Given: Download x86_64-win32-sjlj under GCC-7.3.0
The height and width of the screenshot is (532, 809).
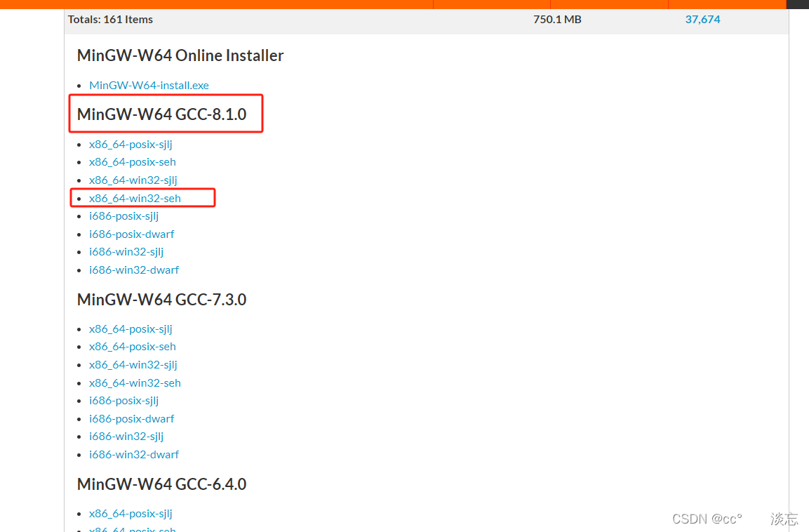Looking at the screenshot, I should (x=133, y=365).
